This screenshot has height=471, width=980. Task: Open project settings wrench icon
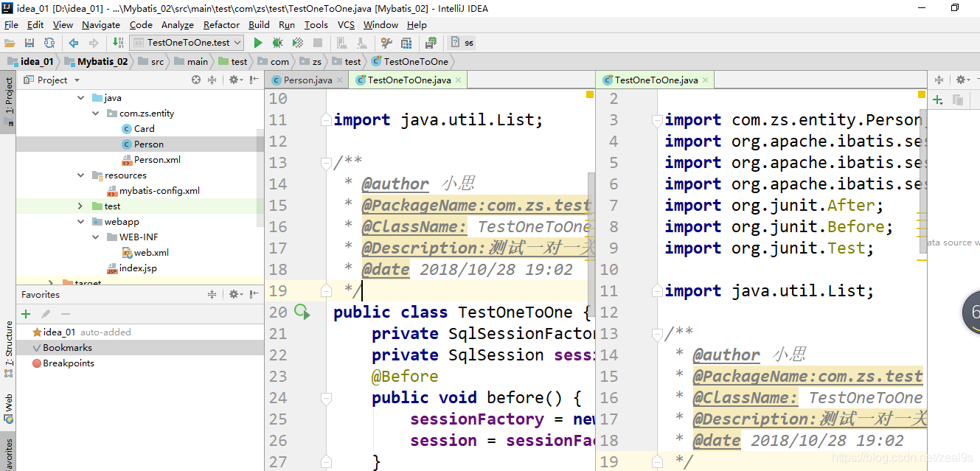(386, 43)
